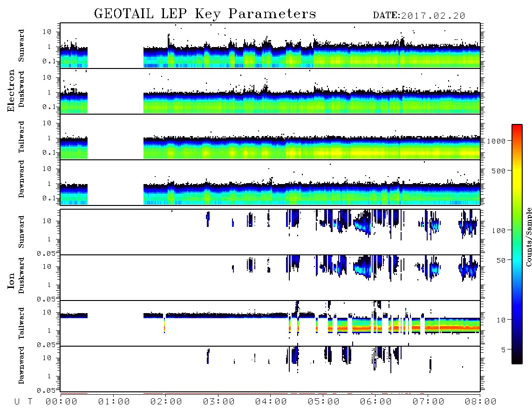Click the red top of the colorbar
This screenshot has height=410, width=532.
click(517, 127)
